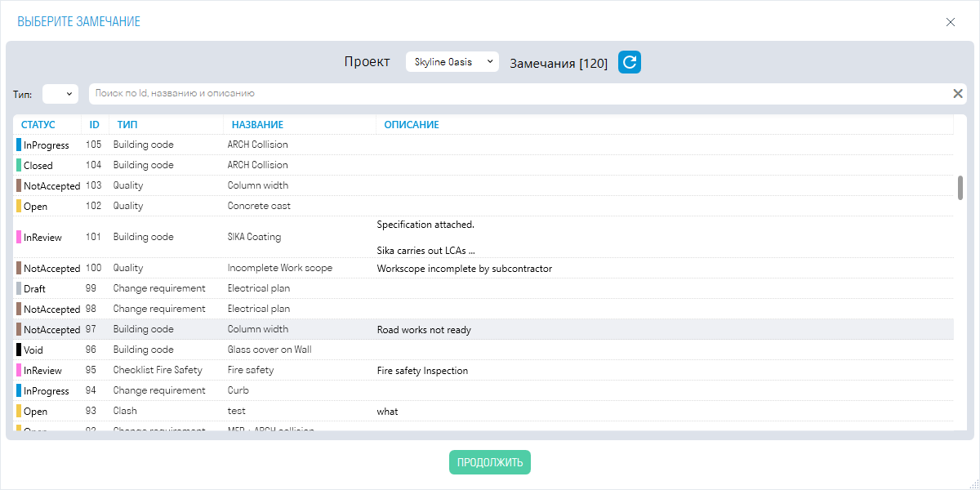
Task: Sort by the ID column header
Action: pos(95,125)
